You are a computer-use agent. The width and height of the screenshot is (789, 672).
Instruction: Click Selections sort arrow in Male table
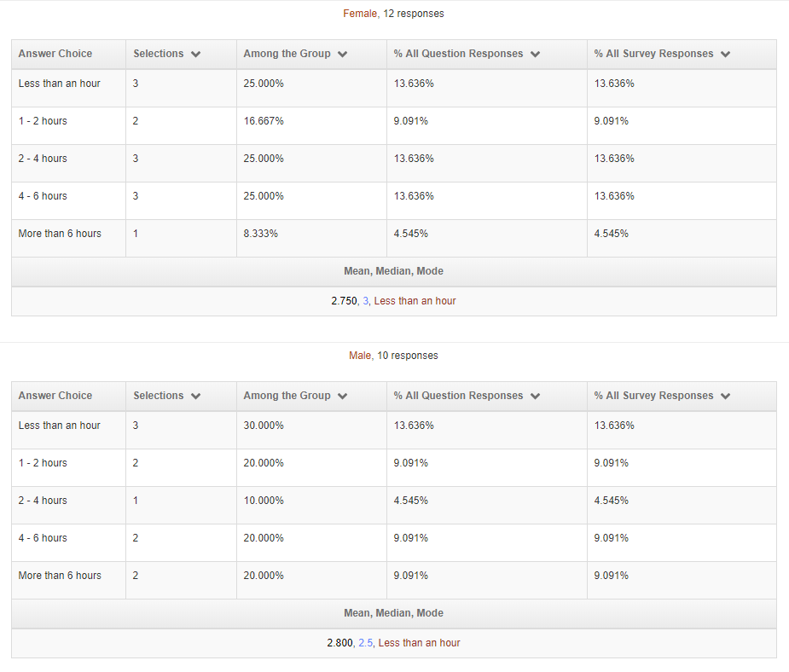coord(195,397)
